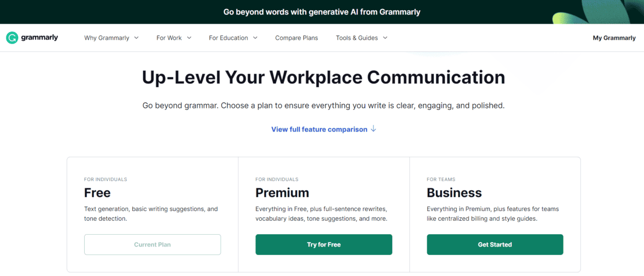Click the Grammarly logo icon
The width and height of the screenshot is (644, 276).
(x=12, y=38)
